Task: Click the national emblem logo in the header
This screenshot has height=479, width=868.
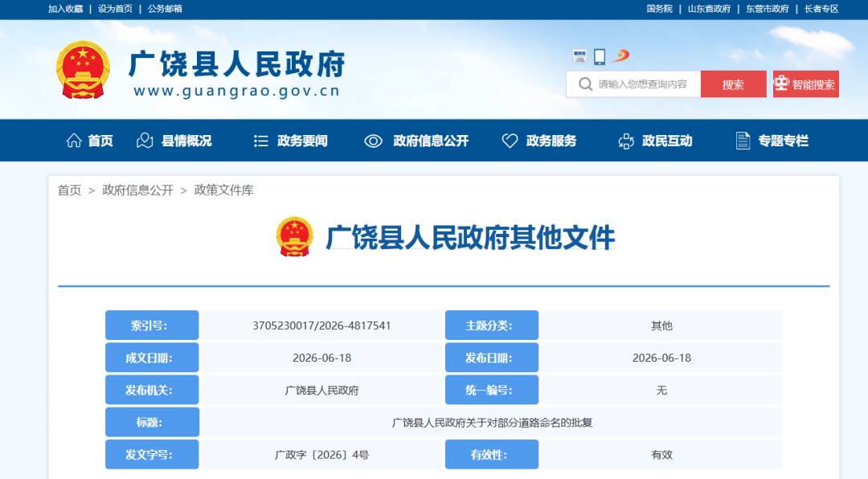Action: click(x=83, y=70)
